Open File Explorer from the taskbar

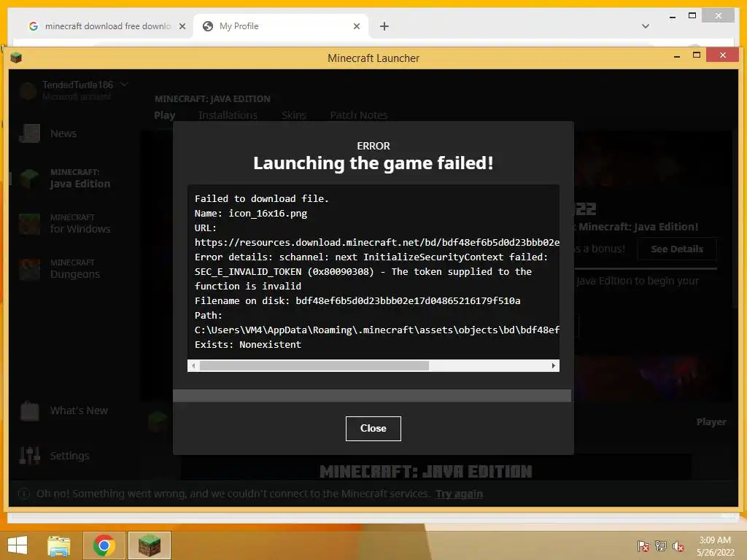pyautogui.click(x=59, y=545)
